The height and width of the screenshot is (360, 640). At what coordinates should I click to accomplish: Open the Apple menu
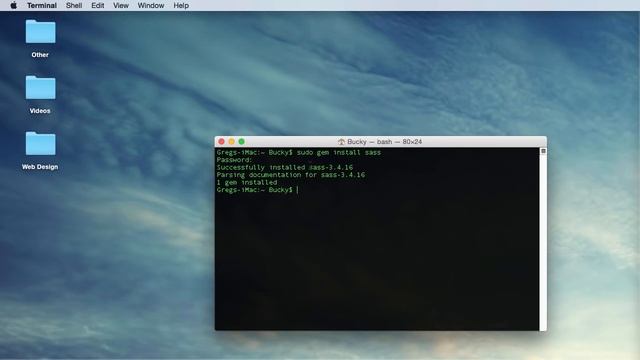pos(13,5)
